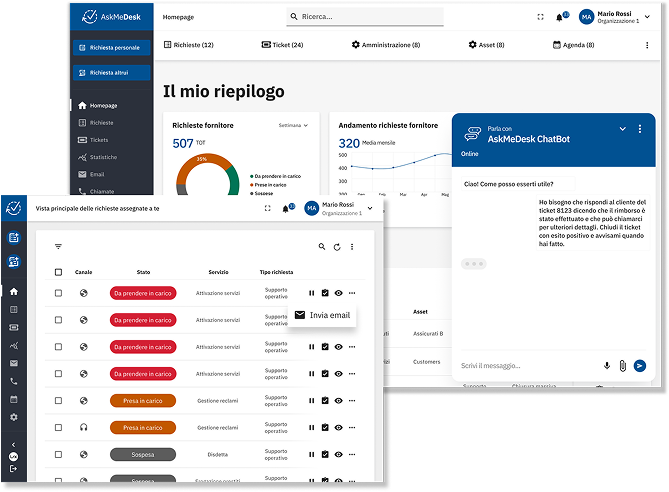Open the Settimana period dropdown
669x492 pixels.
coord(293,125)
